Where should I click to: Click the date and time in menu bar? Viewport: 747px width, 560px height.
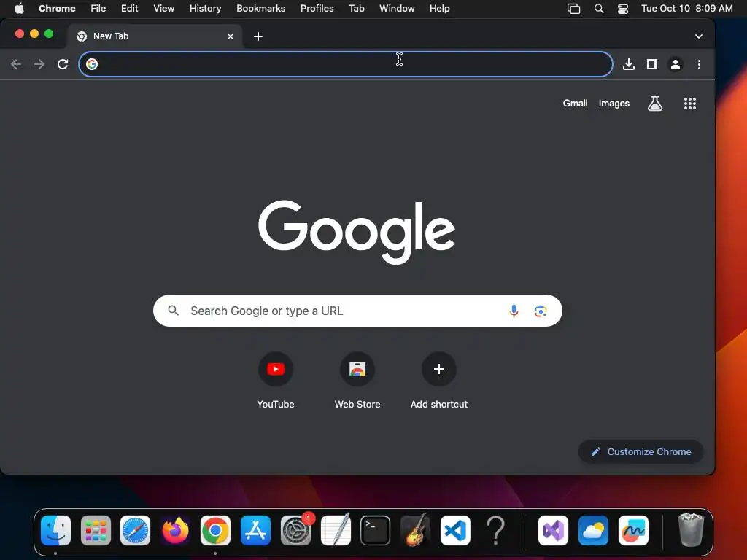[x=686, y=8]
